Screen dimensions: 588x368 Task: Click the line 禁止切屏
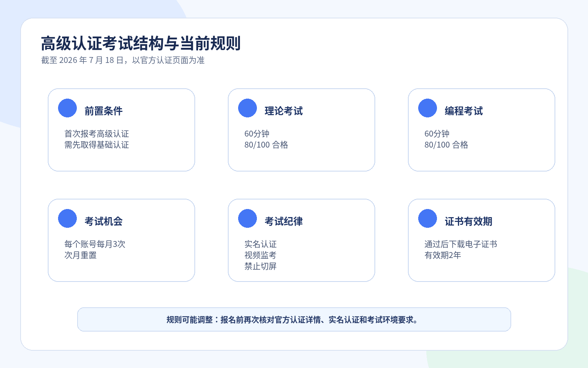tap(261, 266)
